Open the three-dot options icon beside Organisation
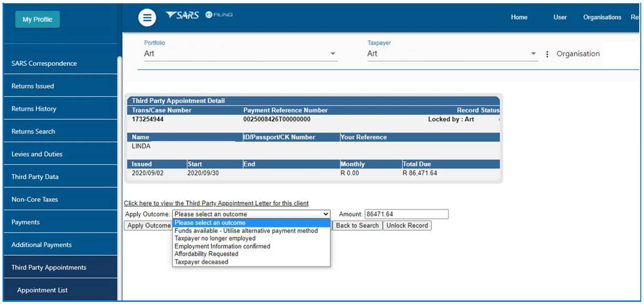Viewport: 644px width, 304px height. point(547,54)
